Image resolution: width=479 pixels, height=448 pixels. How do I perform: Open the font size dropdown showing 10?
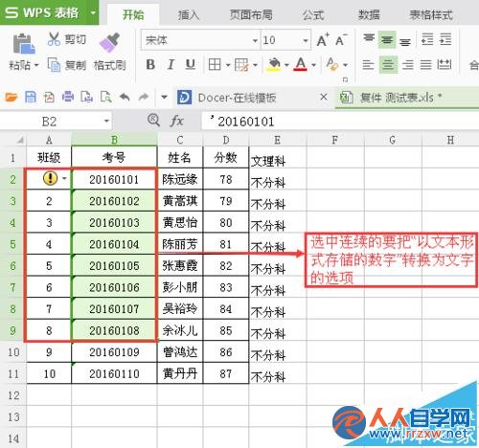tap(306, 40)
